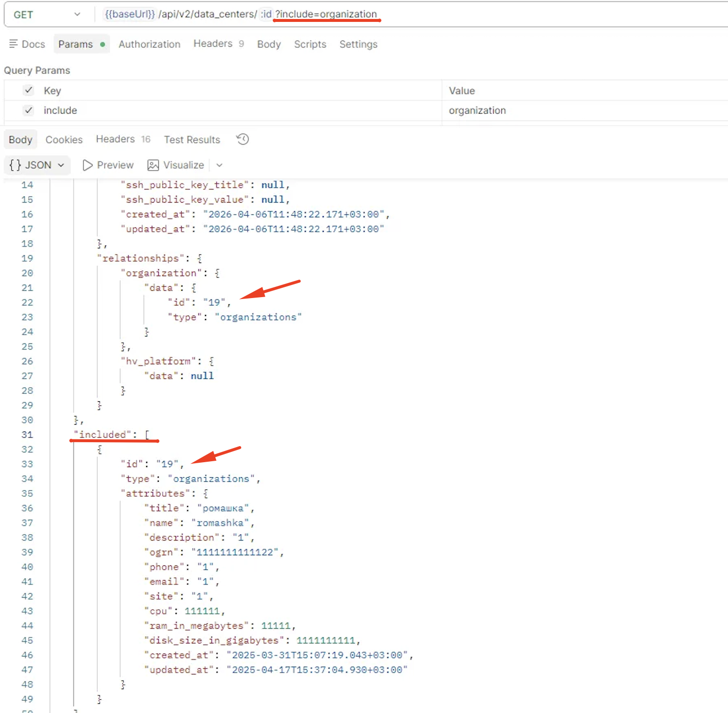728x713 pixels.
Task: Click the "organizations" value on line 34
Action: [211, 479]
